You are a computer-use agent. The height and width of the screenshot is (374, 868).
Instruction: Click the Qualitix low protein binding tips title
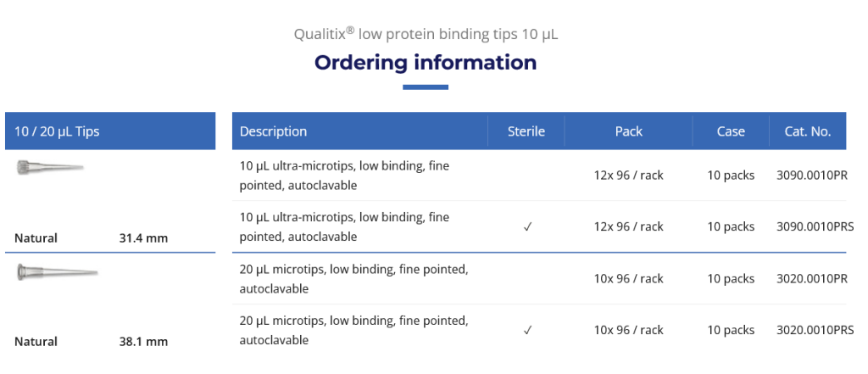click(426, 35)
